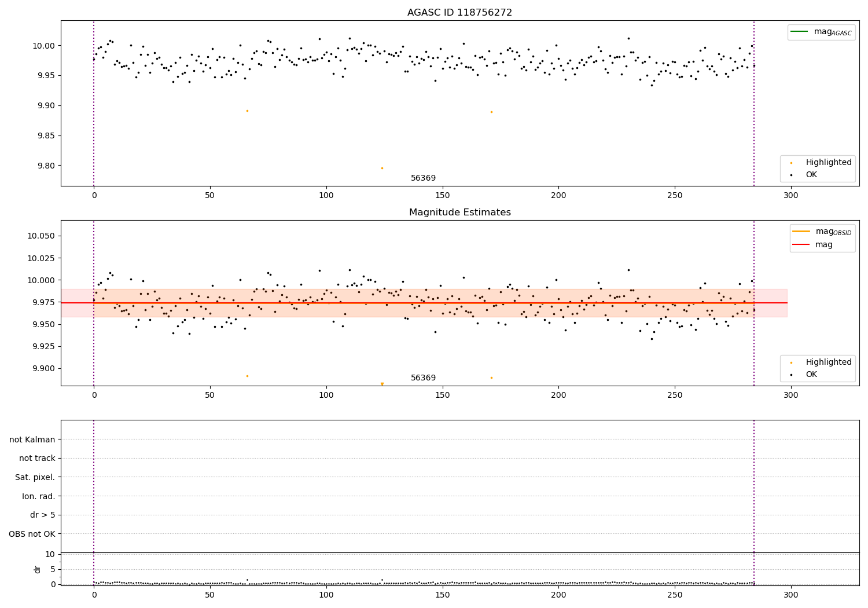This screenshot has height=608, width=868.
Task: Click the '5' tick label on the dr axis
Action: 53,569
